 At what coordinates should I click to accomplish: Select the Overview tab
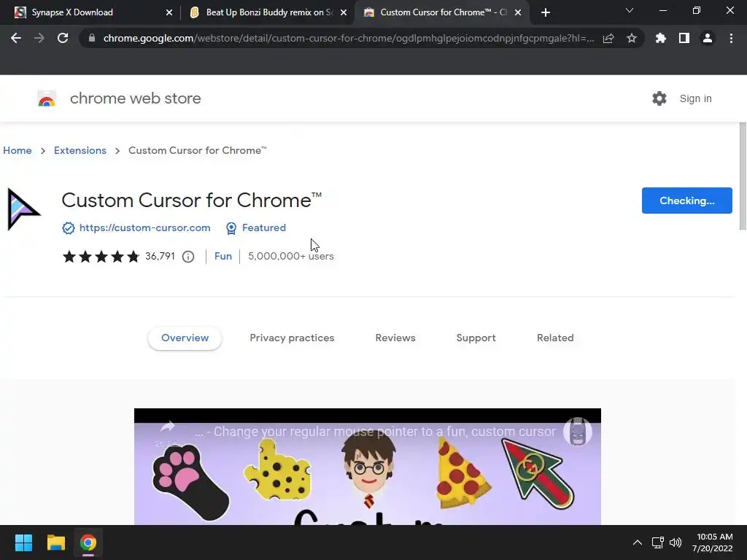click(185, 338)
